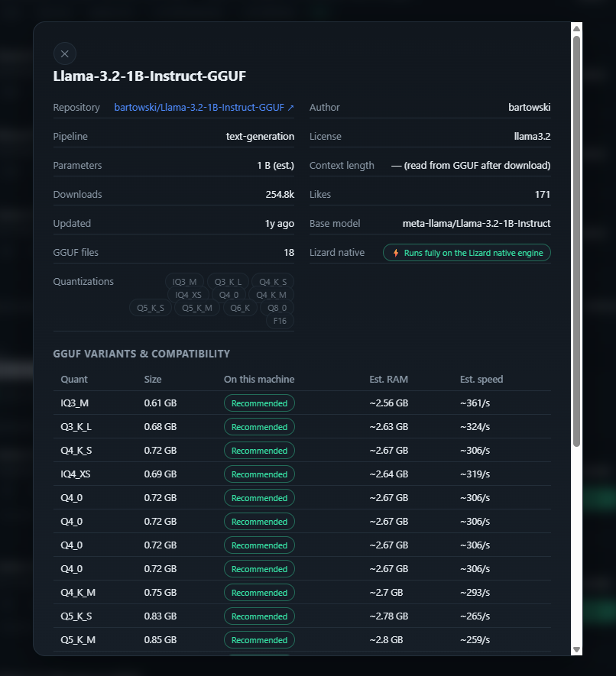The width and height of the screenshot is (616, 676).
Task: Click the 'Est. speed' column header
Action: click(x=481, y=380)
